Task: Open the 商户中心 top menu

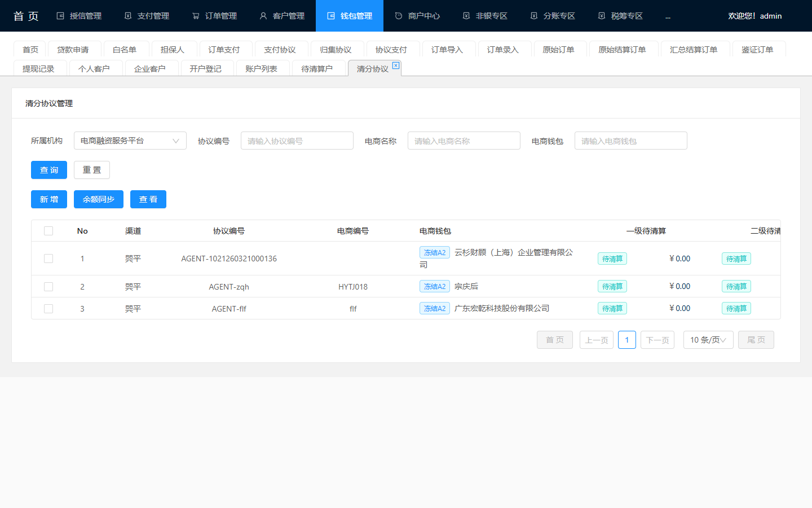Action: pos(417,16)
